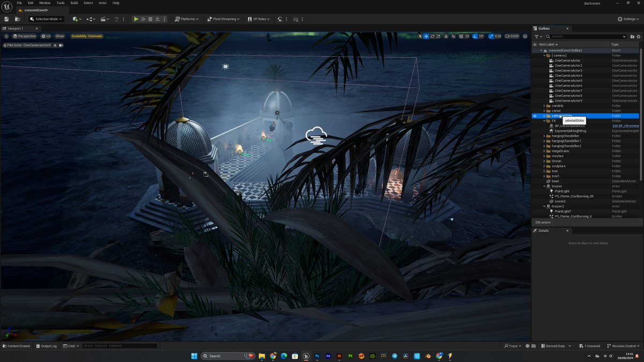The image size is (644, 362).
Task: Toggle surface snapping icon
Action: point(454,36)
